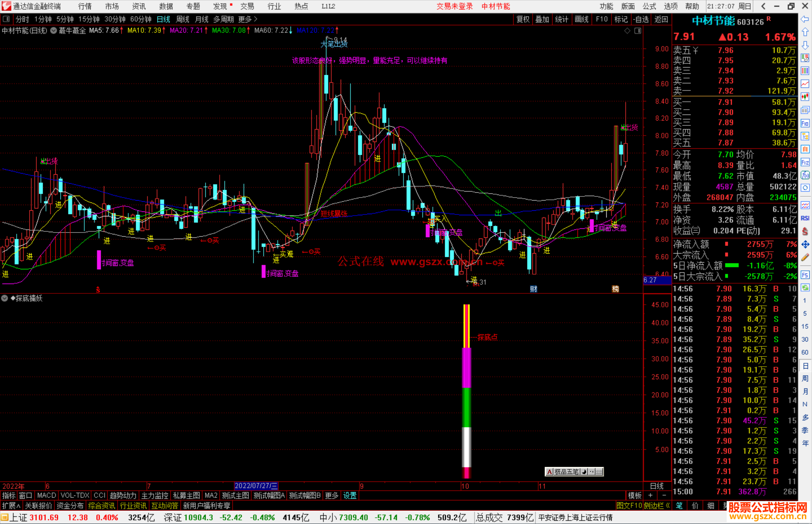Click the circle shape sidebar icon
Viewport: 812px width, 524px height.
pos(805,188)
